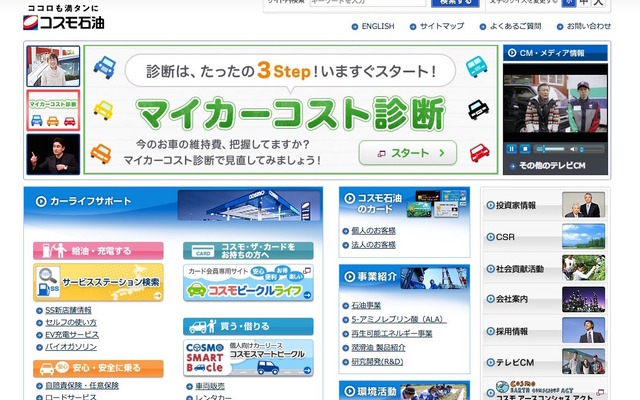Image resolution: width=640 pixels, height=400 pixels.
Task: Pause the TV commercial video
Action: click(511, 149)
